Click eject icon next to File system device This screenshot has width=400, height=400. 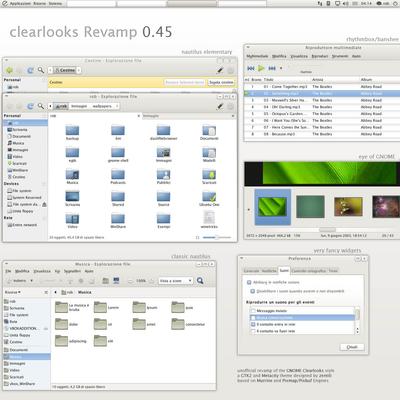click(x=44, y=204)
